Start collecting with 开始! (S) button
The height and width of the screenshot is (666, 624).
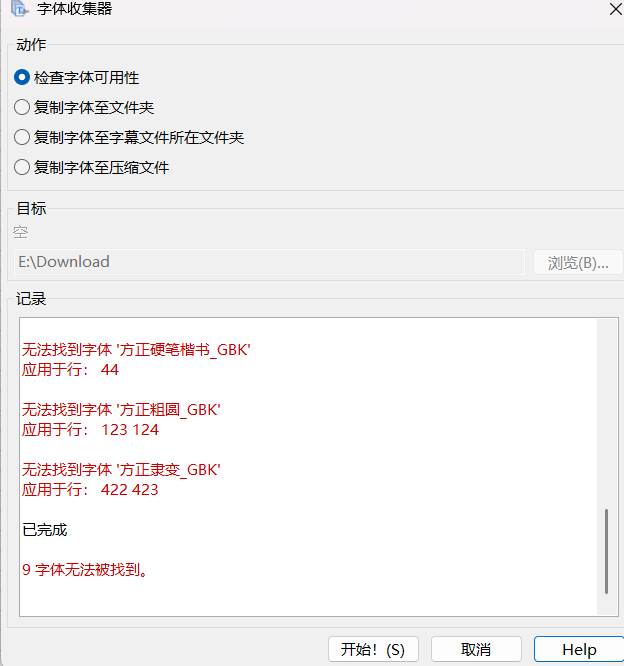[x=373, y=649]
